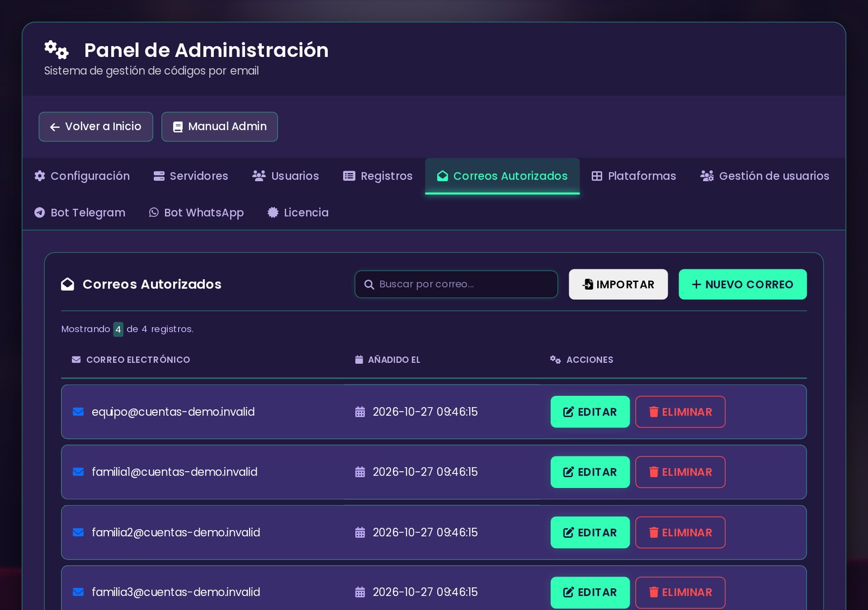Click calendar icon in equipo@cuentas-demo.invalid row
868x610 pixels.
tap(360, 412)
